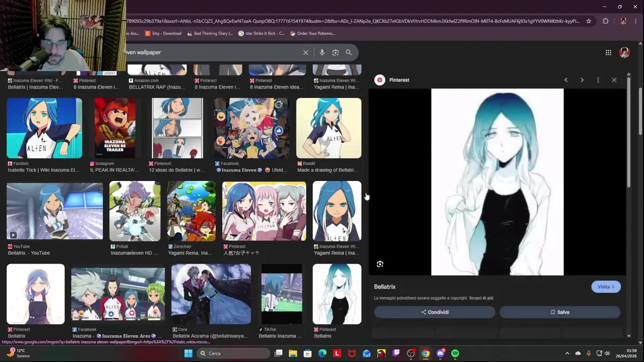The image size is (644, 362).
Task: Select the Facebook Inazuma Eleven Ares thumbnail
Action: coord(118,294)
